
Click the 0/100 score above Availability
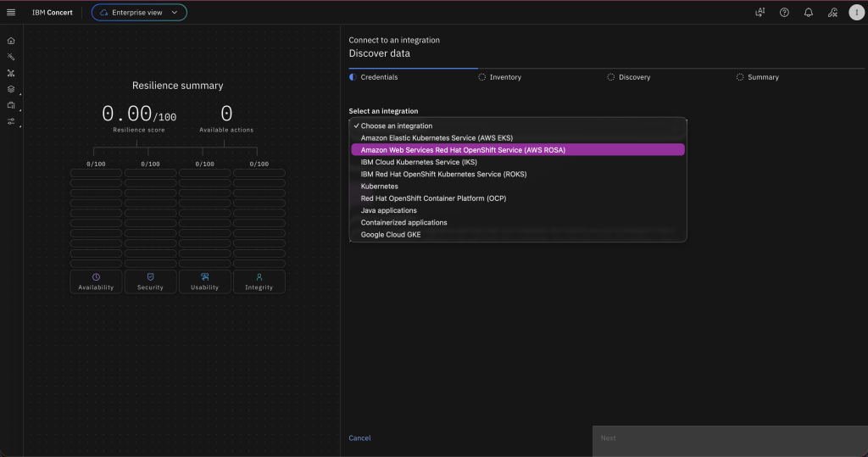click(x=96, y=164)
